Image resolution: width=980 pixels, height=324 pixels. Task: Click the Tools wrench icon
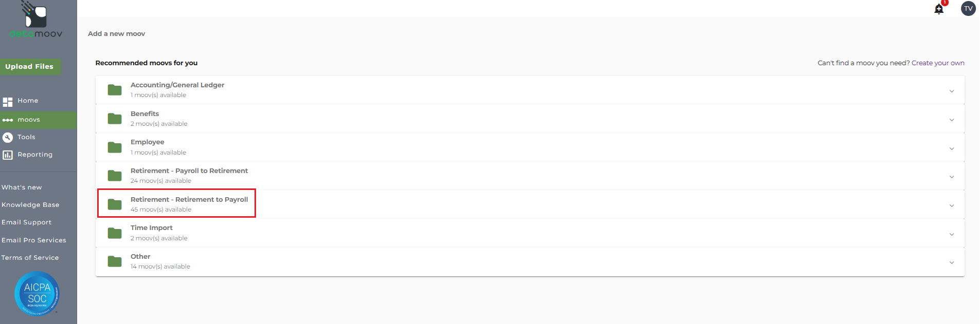point(8,137)
